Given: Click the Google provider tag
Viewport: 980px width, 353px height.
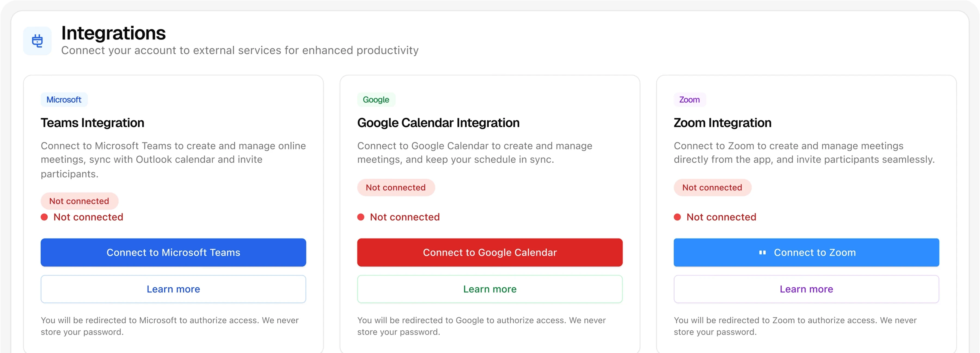Looking at the screenshot, I should (376, 100).
